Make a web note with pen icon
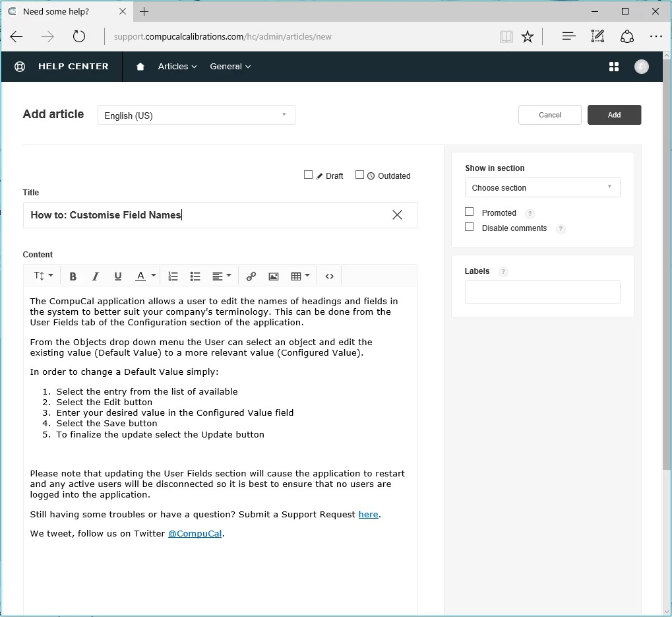672x617 pixels. (x=597, y=36)
